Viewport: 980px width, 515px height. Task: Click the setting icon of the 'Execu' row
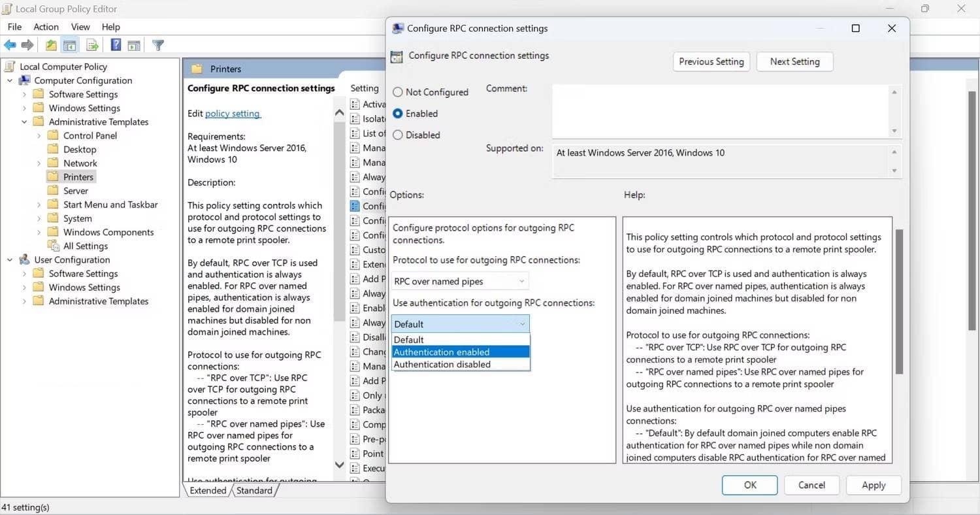(355, 468)
